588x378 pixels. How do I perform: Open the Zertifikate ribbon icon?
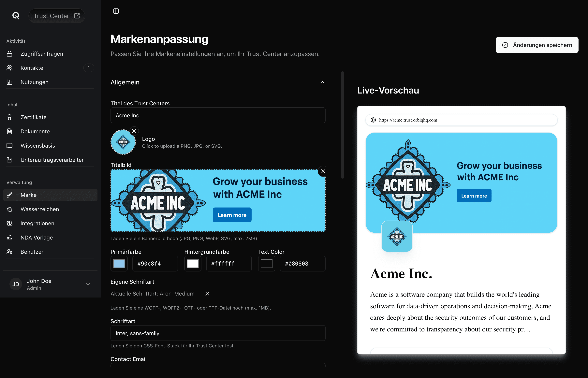(10, 117)
